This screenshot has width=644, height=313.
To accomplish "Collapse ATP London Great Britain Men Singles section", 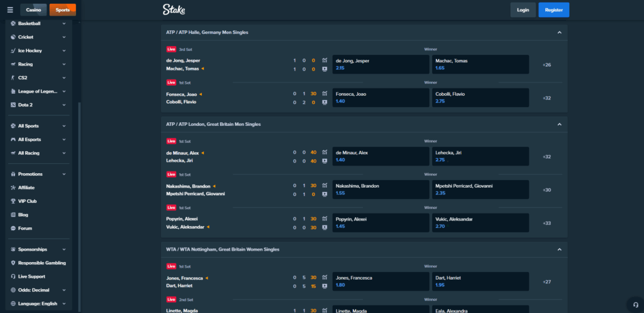I will (559, 124).
